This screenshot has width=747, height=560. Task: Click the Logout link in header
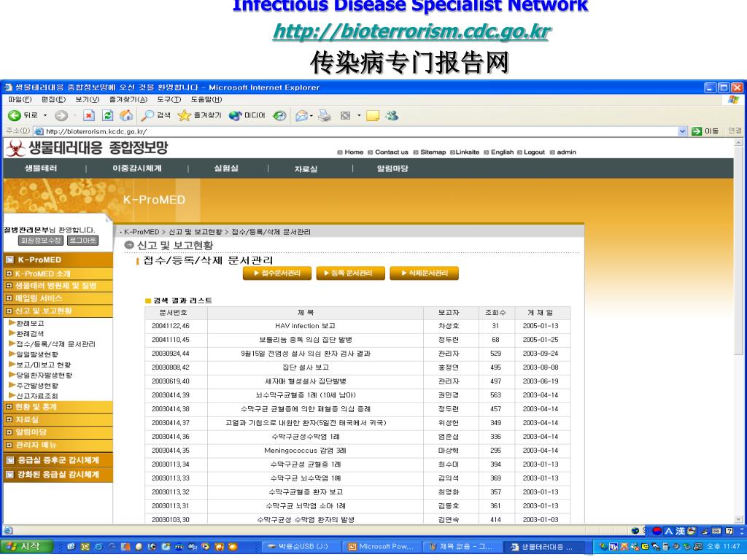point(534,152)
